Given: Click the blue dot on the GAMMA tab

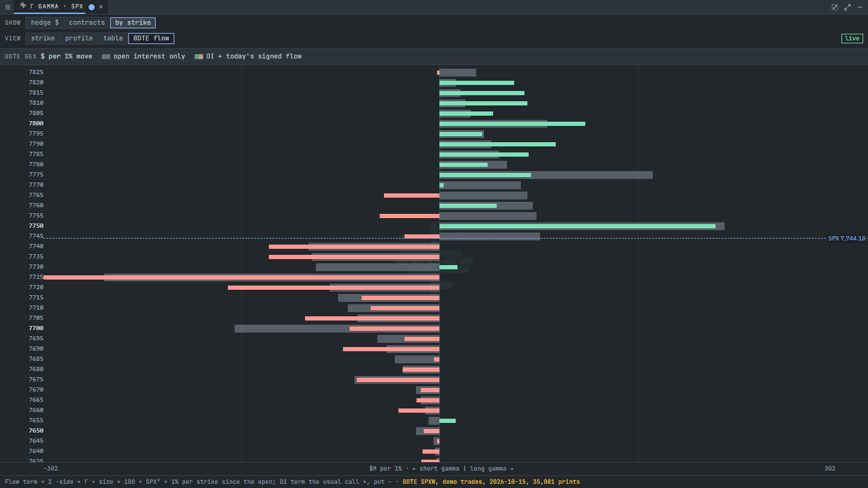Looking at the screenshot, I should click(92, 7).
